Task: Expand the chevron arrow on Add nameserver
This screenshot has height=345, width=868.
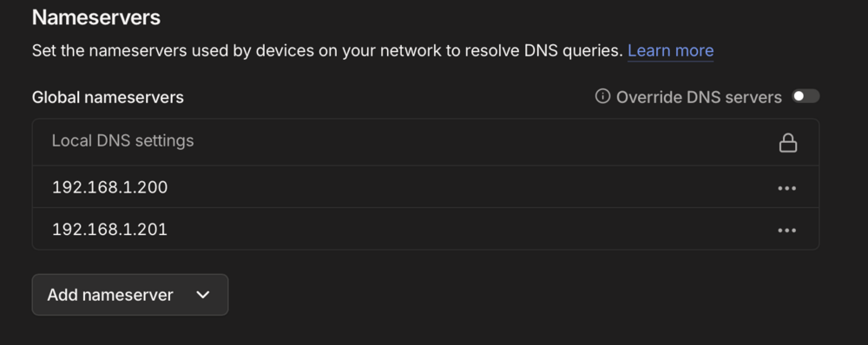Action: 203,295
